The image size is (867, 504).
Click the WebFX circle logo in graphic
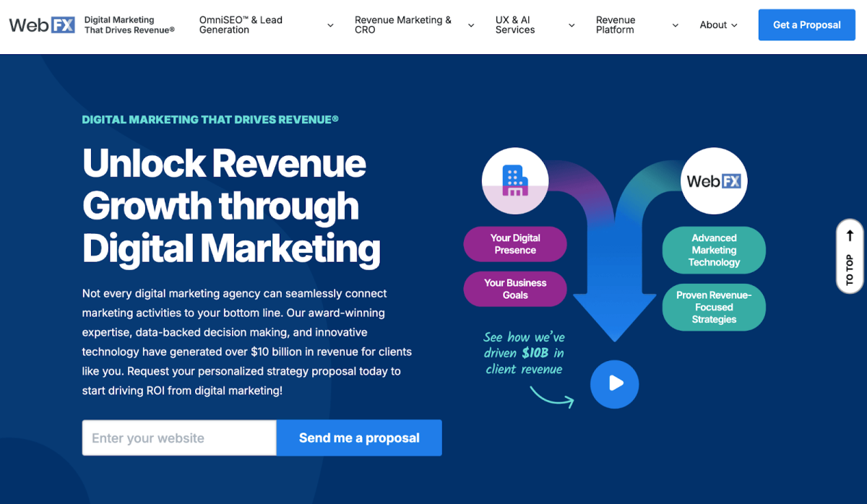tap(714, 181)
